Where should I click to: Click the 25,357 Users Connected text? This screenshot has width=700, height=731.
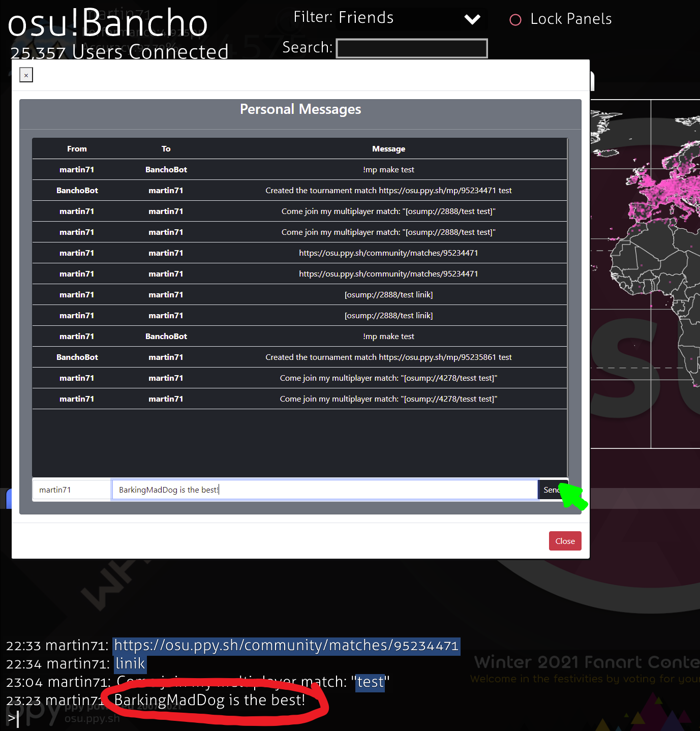point(119,52)
